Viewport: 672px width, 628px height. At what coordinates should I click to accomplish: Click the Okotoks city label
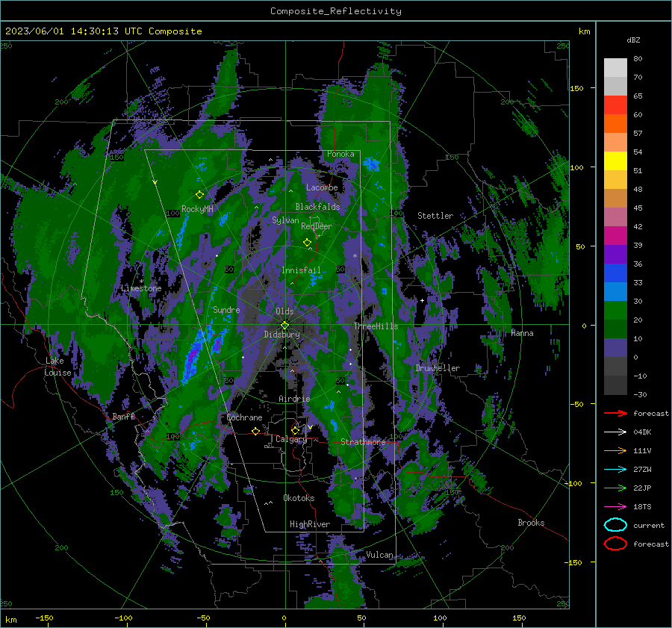pyautogui.click(x=299, y=498)
